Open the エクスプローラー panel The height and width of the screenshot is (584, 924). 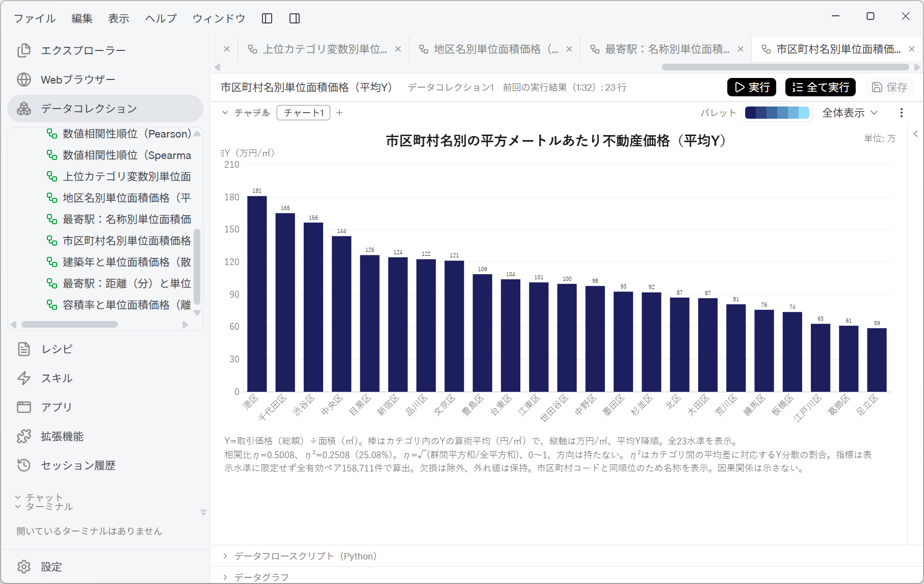pyautogui.click(x=105, y=50)
